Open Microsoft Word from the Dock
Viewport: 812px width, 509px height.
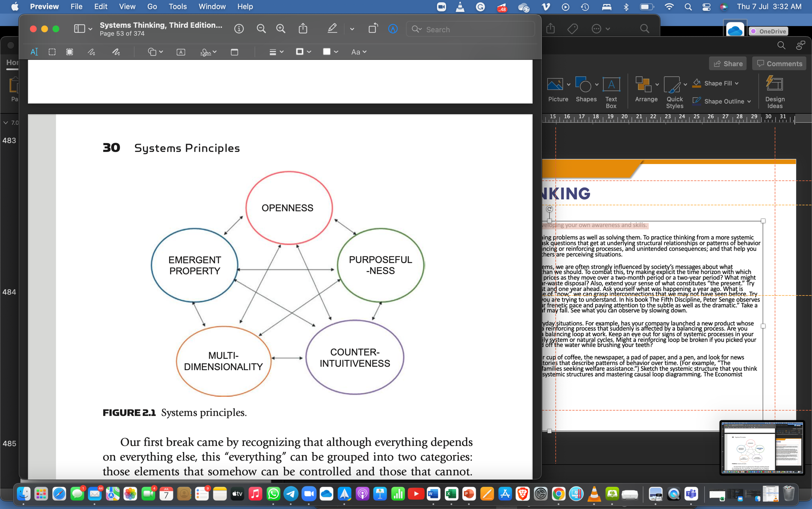coord(433,494)
